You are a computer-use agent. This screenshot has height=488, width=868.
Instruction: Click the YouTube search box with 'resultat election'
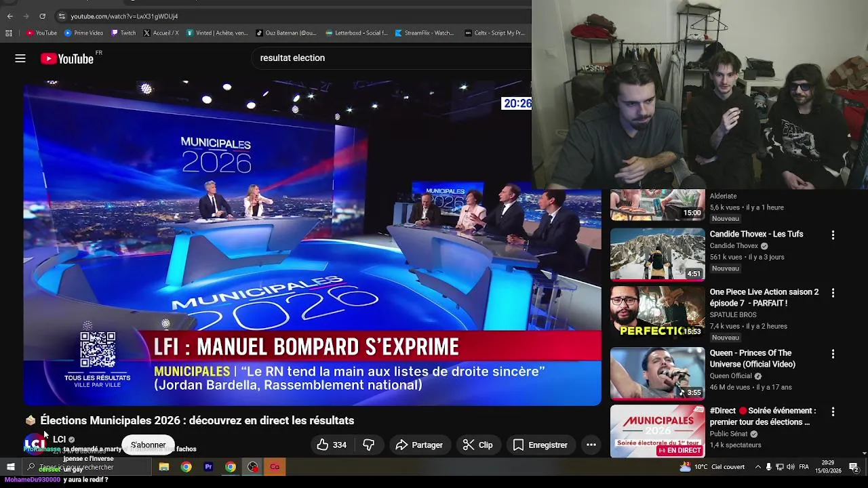[392, 58]
